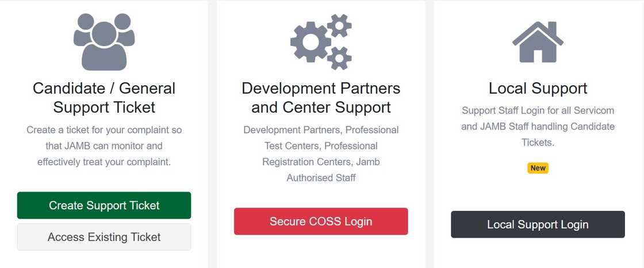Open the Local Support Login button
Viewport: 644px width, 268px height.
(x=538, y=224)
